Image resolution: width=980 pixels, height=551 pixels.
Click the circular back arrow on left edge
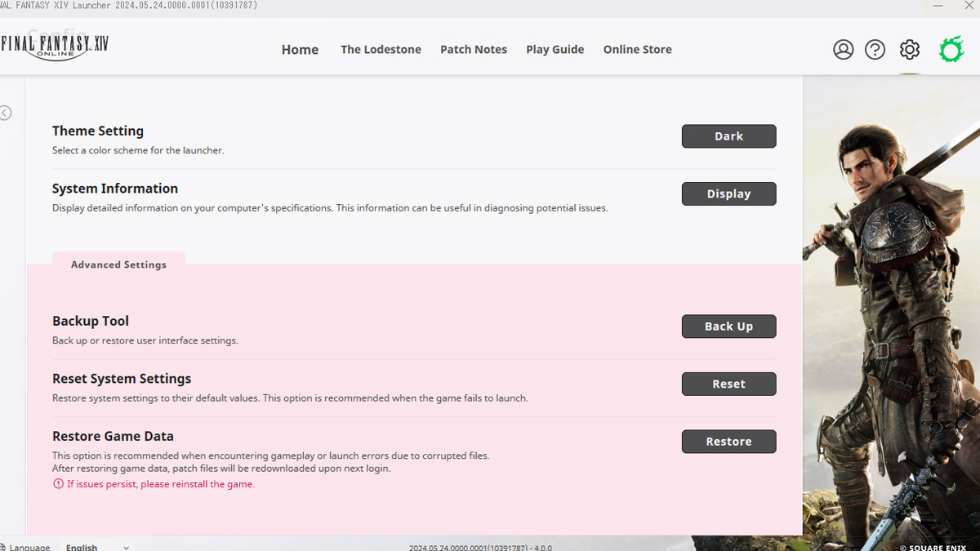(x=5, y=113)
